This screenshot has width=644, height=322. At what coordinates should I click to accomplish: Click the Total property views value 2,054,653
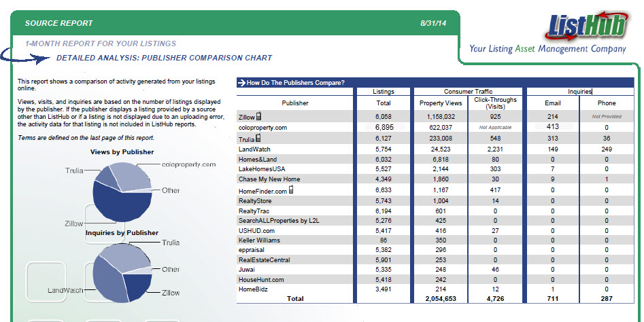point(440,298)
